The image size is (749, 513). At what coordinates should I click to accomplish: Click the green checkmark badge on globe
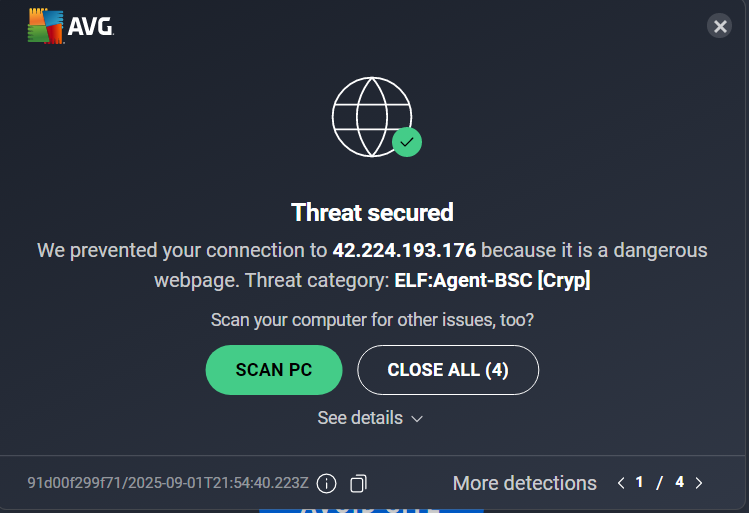click(x=407, y=142)
